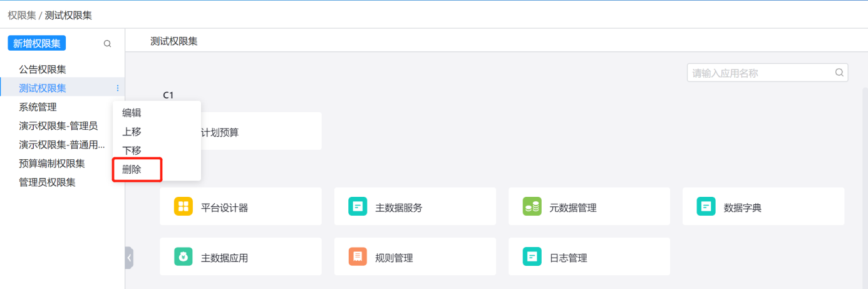
Task: Select 下移 to move the set down
Action: [x=132, y=150]
